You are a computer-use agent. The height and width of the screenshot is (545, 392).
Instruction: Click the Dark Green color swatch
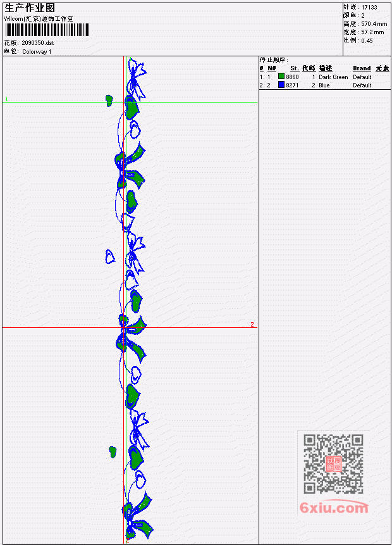(x=281, y=76)
